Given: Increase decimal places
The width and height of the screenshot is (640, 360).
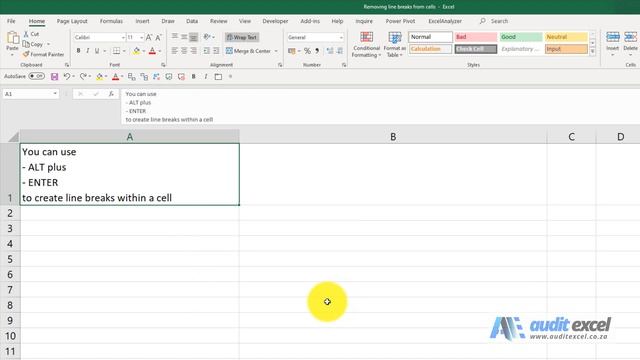Looking at the screenshot, I should click(330, 51).
